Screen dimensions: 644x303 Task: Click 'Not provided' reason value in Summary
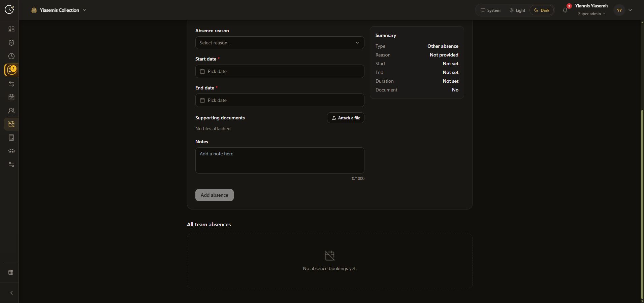444,55
